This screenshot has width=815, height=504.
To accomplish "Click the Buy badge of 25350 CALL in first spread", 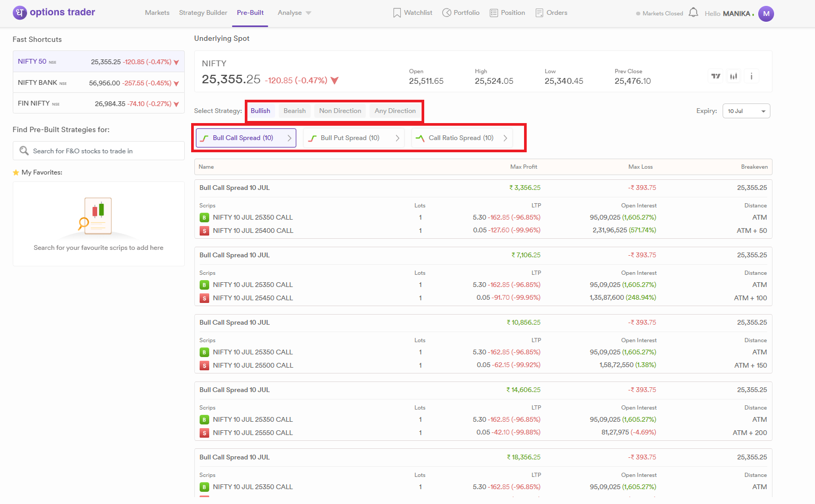I will pos(204,218).
